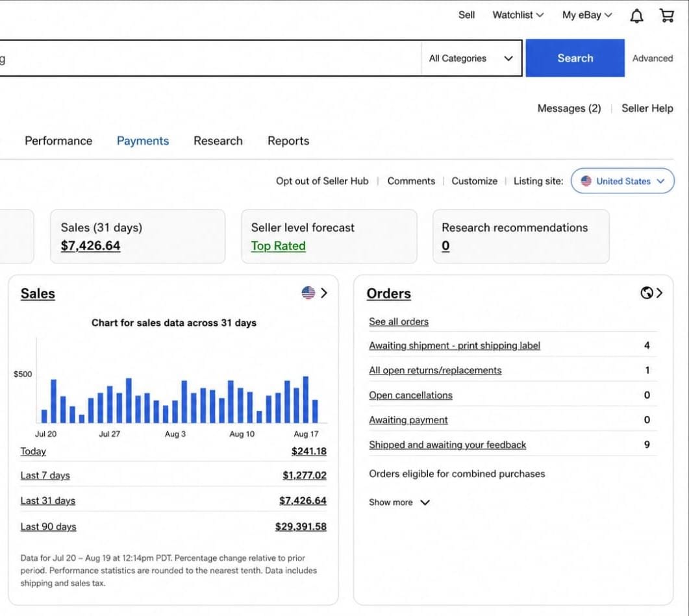Open All open returns/replacements
The width and height of the screenshot is (689, 616).
pos(435,371)
